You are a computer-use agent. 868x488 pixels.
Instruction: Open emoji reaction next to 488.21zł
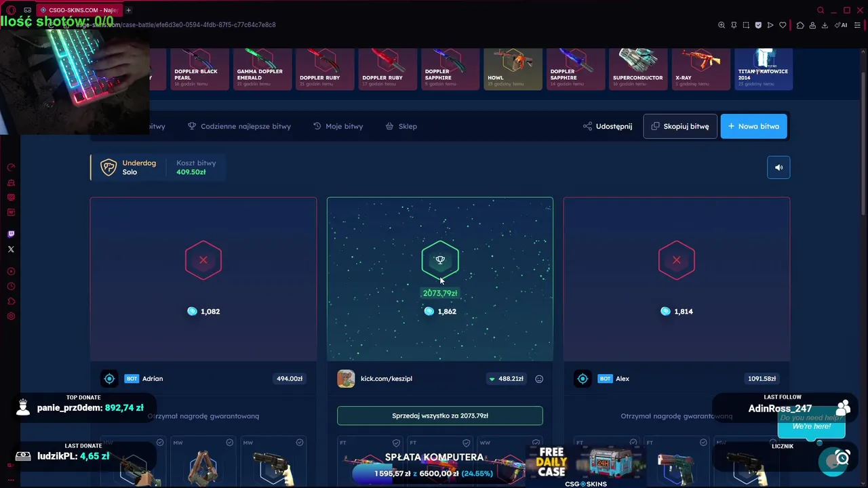point(539,379)
